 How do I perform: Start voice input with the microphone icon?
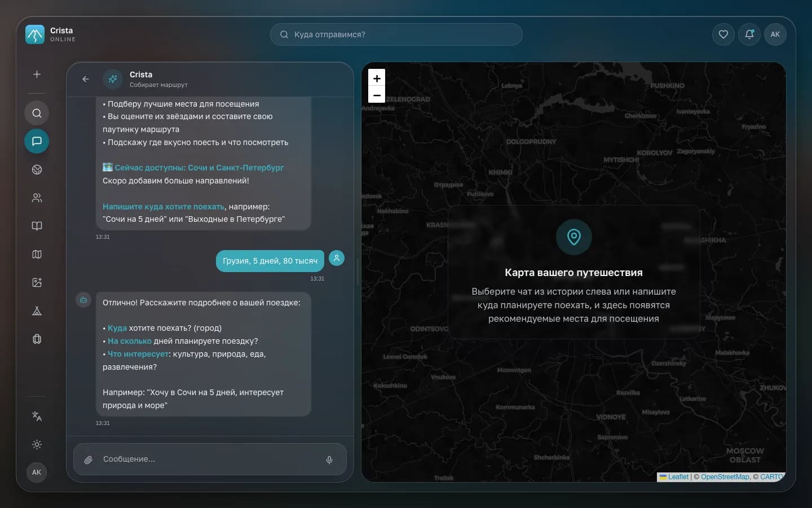tap(329, 459)
